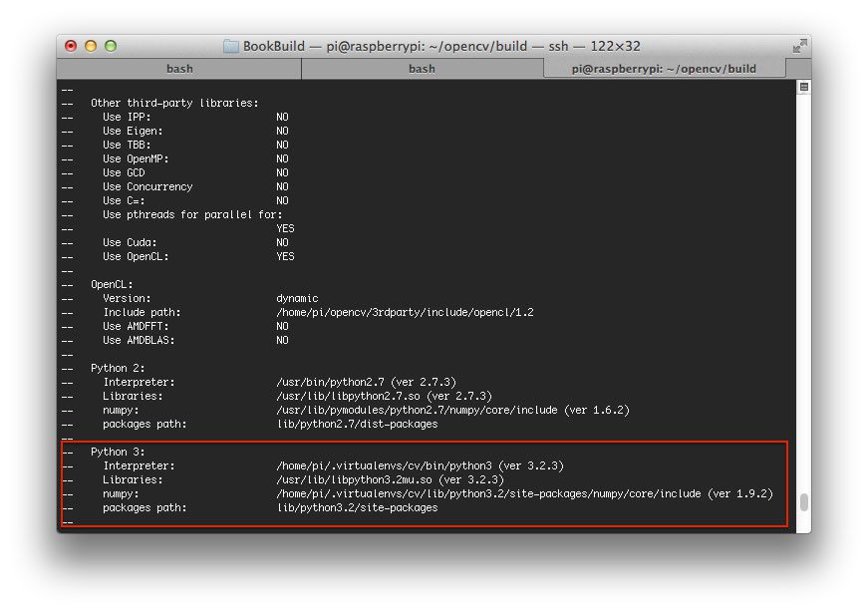The image size is (868, 612).
Task: Click the NO value for Use IPP
Action: point(282,117)
